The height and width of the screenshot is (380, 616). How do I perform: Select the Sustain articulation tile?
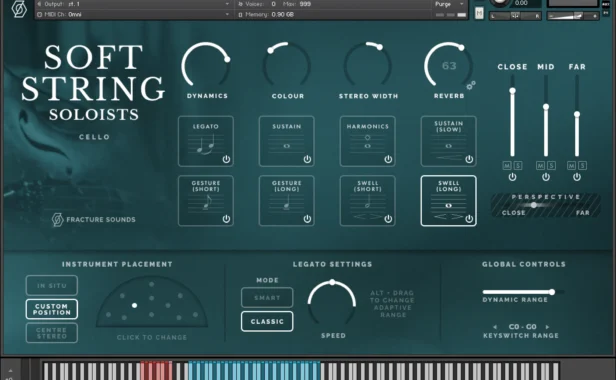(x=287, y=141)
